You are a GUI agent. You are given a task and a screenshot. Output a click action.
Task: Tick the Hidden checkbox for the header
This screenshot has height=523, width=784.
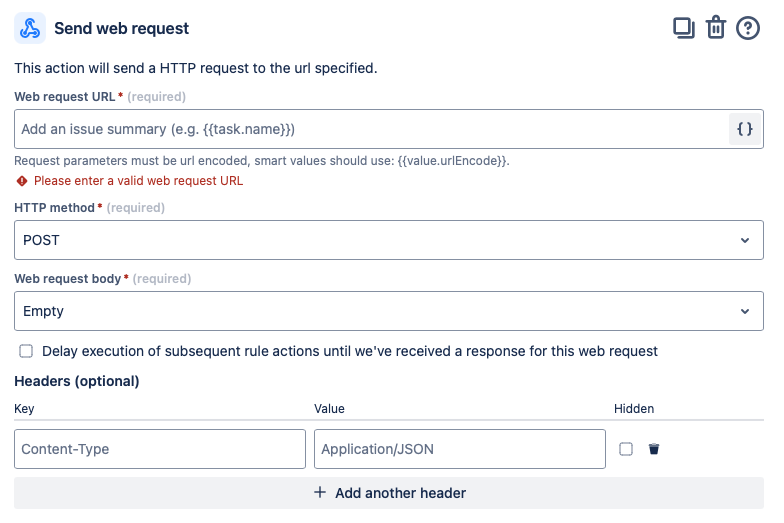[x=626, y=449]
